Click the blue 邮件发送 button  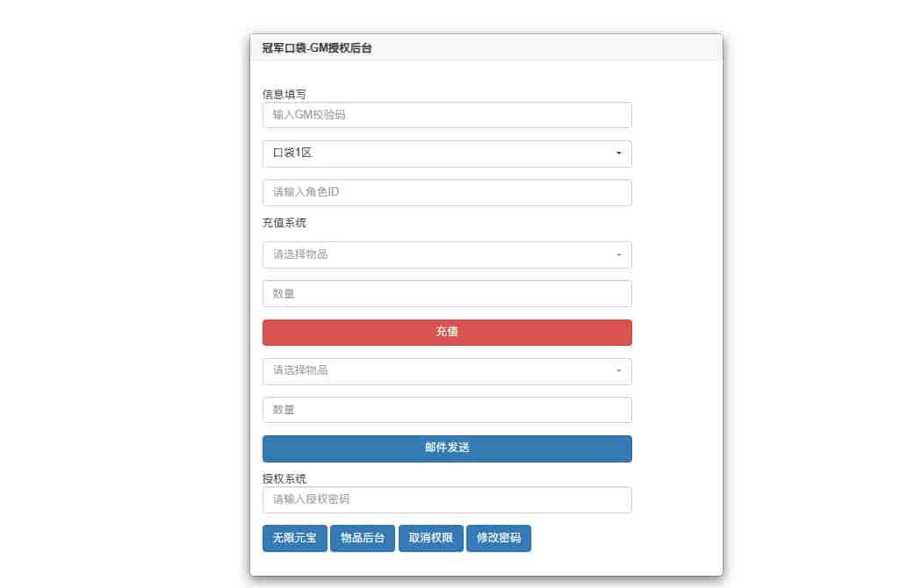[x=446, y=448]
